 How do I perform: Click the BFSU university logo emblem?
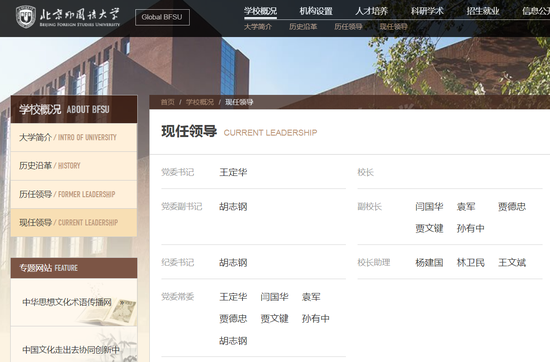pyautogui.click(x=26, y=16)
